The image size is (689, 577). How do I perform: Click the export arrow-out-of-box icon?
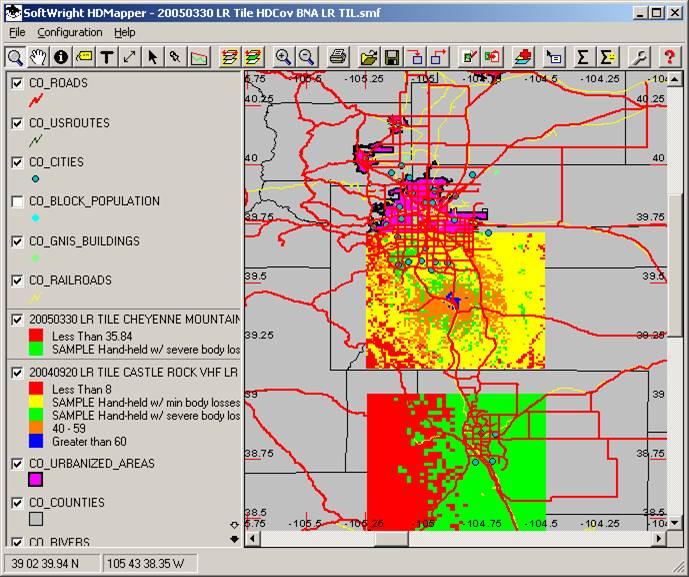pyautogui.click(x=438, y=57)
